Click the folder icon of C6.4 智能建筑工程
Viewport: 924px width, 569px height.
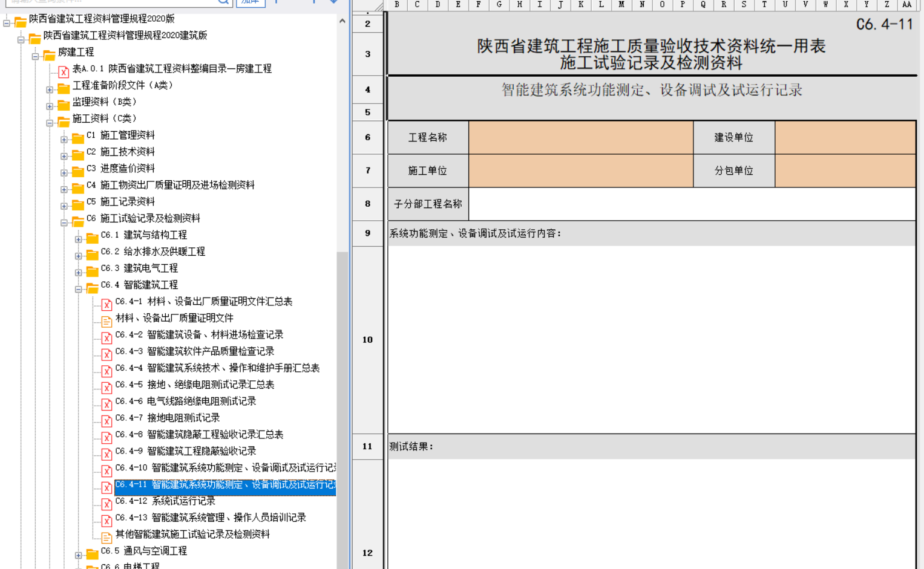(x=92, y=288)
